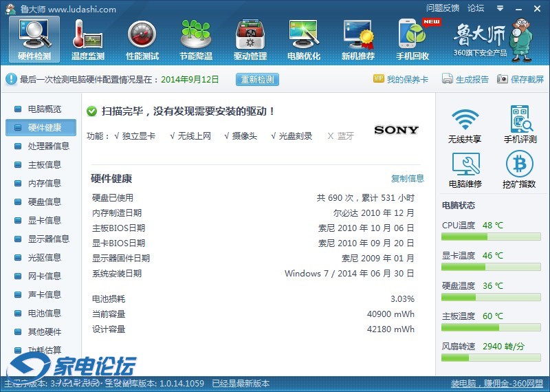The width and height of the screenshot is (550, 392).
Task: Launch the 性能测试 performance test
Action: coord(142,40)
